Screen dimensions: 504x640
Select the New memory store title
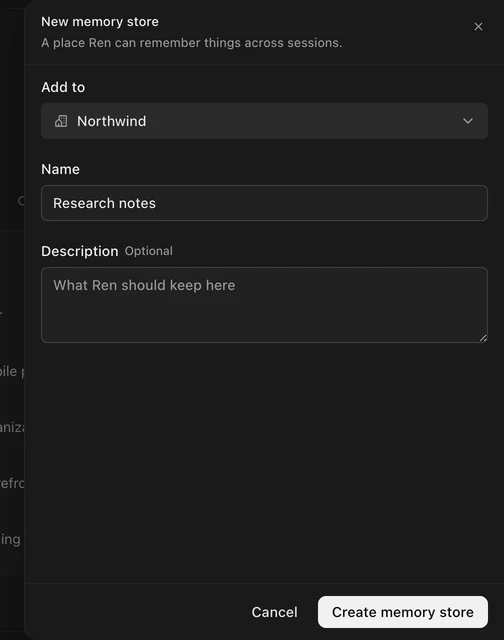click(100, 22)
